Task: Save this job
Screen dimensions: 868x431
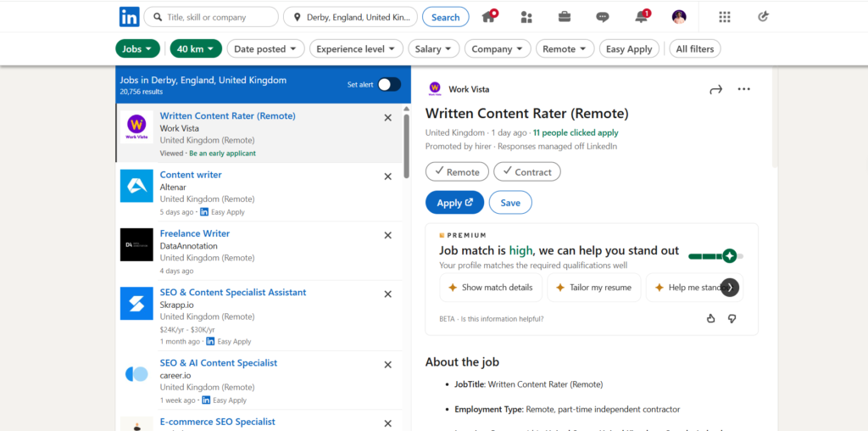Action: [x=510, y=203]
